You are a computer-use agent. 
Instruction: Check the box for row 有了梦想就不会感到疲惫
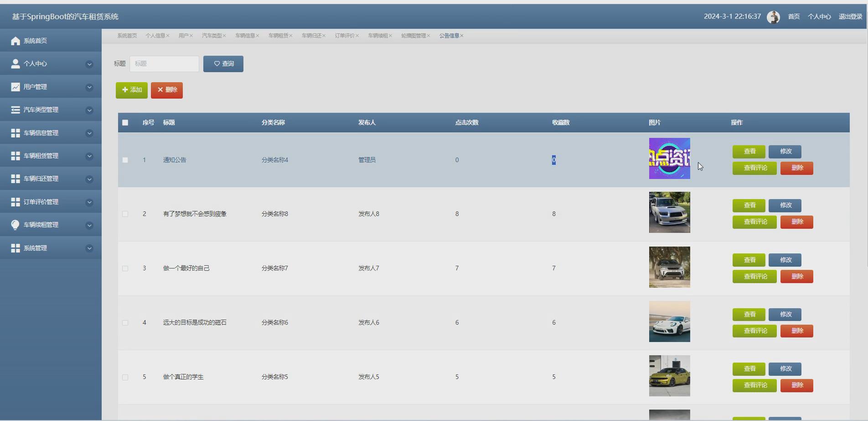pyautogui.click(x=125, y=214)
